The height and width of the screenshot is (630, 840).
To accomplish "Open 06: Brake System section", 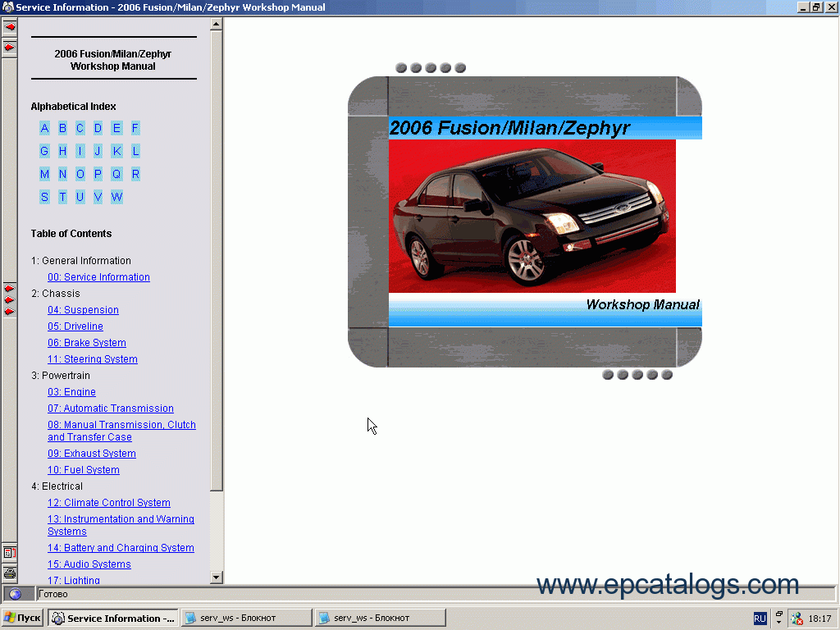I will click(87, 343).
